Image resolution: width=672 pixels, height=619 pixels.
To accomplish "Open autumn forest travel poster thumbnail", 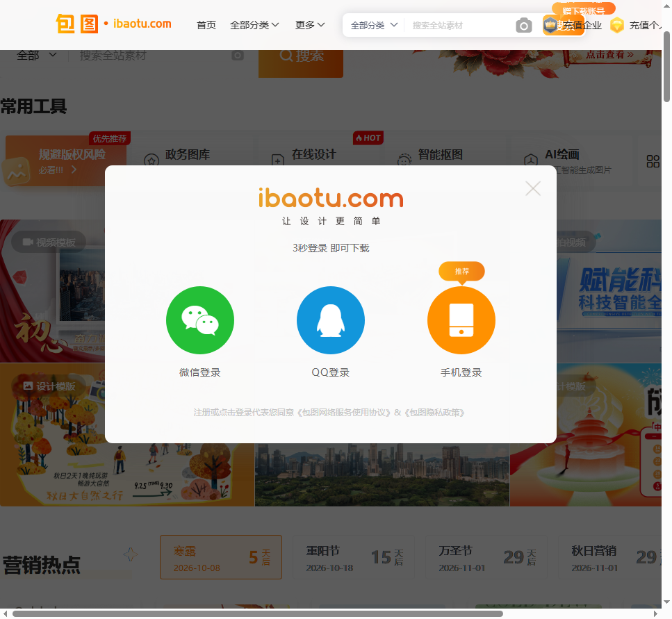I will [127, 474].
